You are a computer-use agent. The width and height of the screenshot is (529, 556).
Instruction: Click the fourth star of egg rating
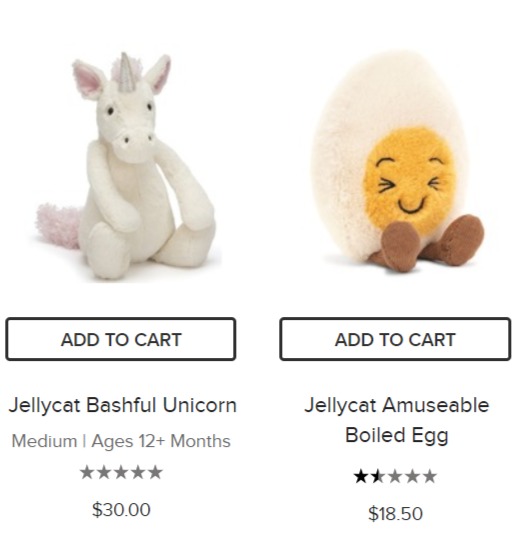tap(412, 476)
